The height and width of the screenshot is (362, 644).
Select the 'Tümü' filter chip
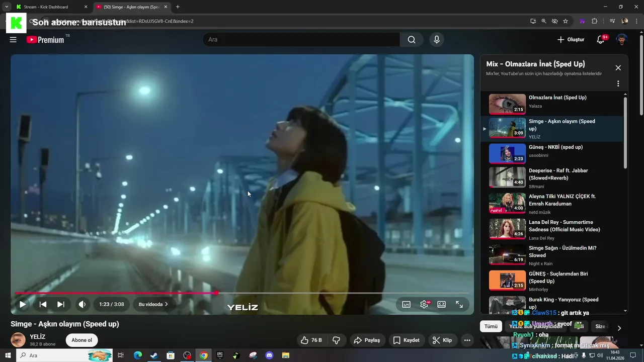pos(491,326)
